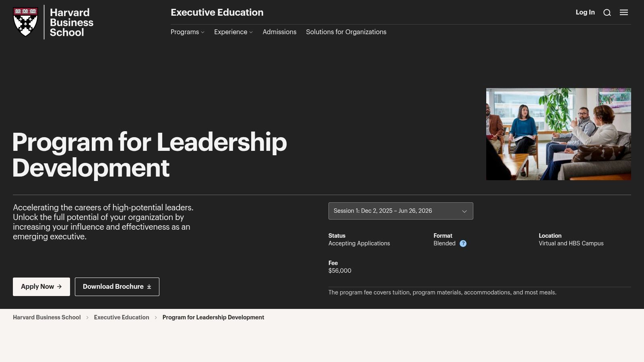Select the Admissions menu item
644x362 pixels.
(x=279, y=32)
